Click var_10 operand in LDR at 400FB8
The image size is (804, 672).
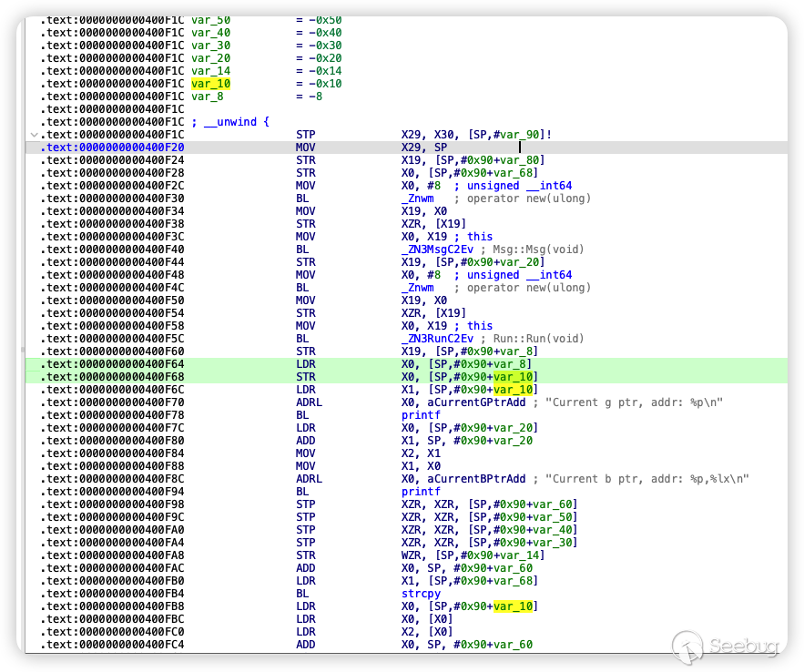[x=513, y=606]
